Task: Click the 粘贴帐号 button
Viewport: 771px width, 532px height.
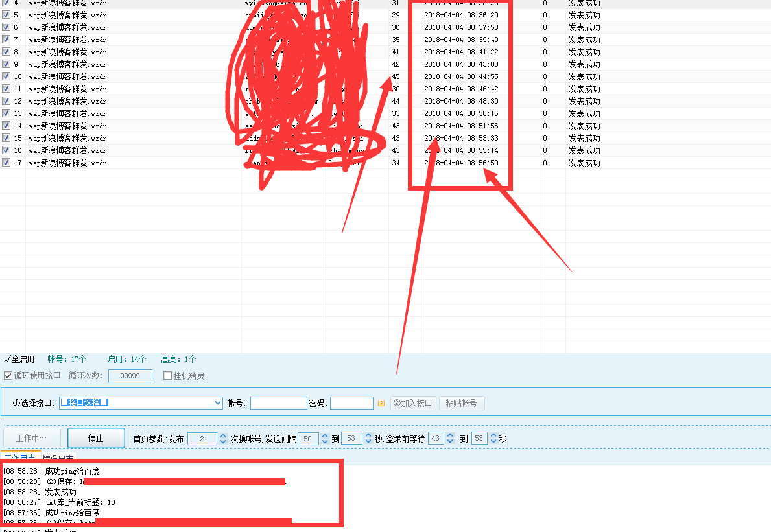Action: (x=462, y=403)
